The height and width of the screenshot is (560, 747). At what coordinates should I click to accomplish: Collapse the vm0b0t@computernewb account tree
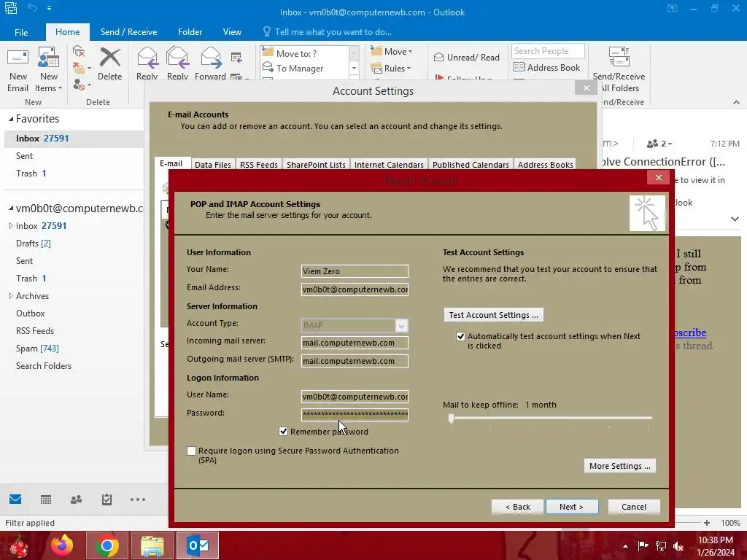tap(10, 209)
